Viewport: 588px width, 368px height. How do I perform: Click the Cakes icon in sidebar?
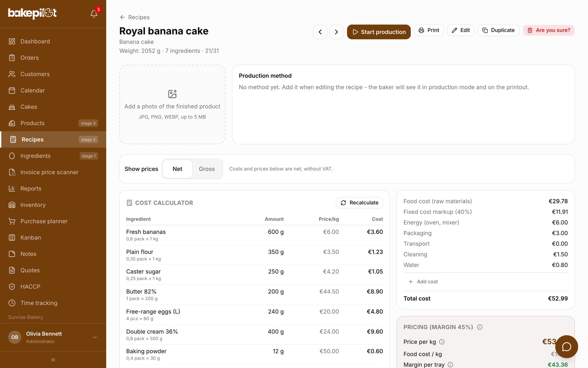point(12,107)
